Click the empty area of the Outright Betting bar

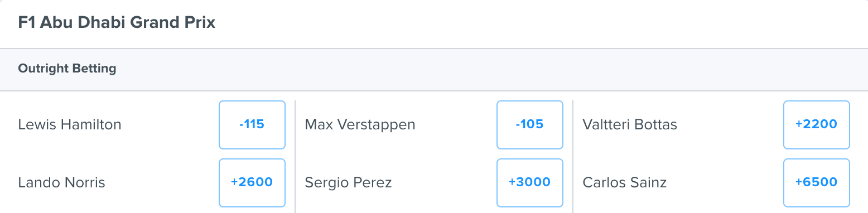491,69
